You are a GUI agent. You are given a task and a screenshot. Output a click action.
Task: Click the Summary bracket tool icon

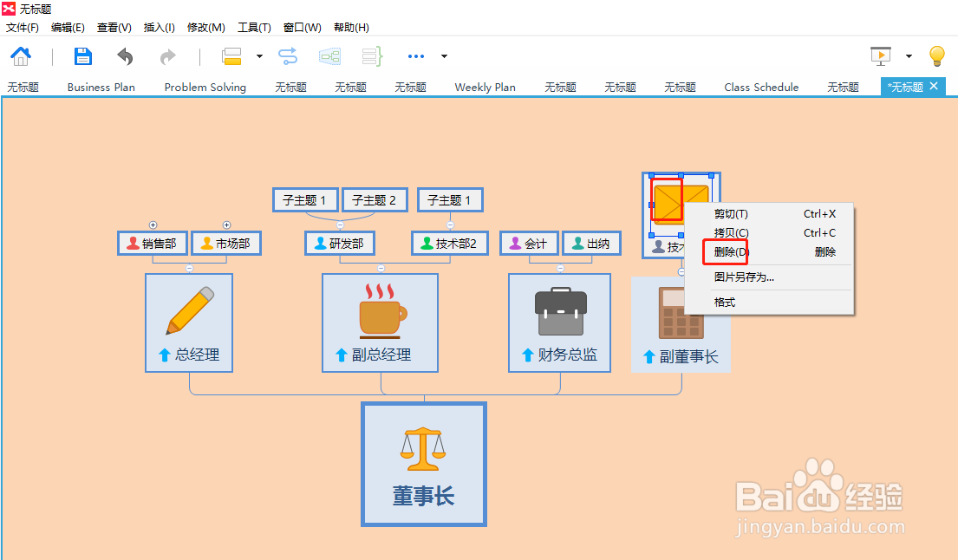pyautogui.click(x=373, y=55)
